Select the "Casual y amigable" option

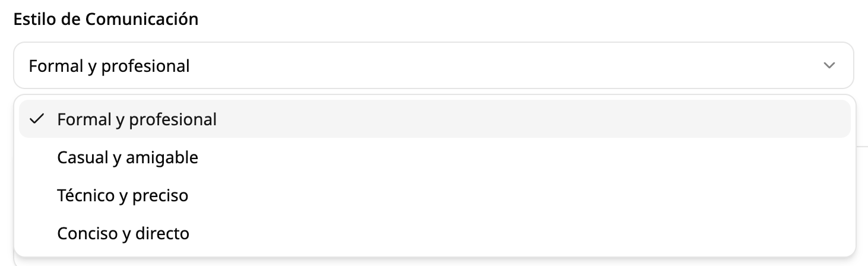point(128,157)
